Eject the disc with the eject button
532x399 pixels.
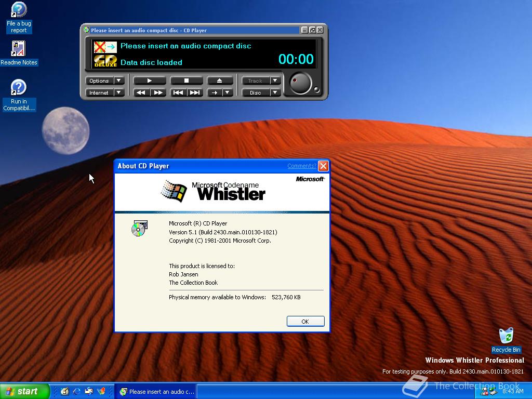(220, 81)
